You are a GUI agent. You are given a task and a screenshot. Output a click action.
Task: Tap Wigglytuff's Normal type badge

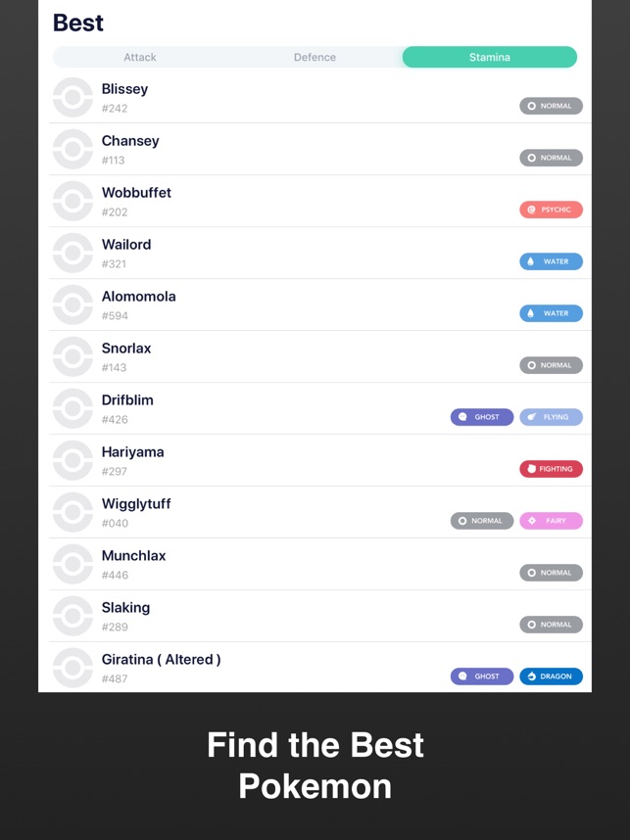click(481, 521)
